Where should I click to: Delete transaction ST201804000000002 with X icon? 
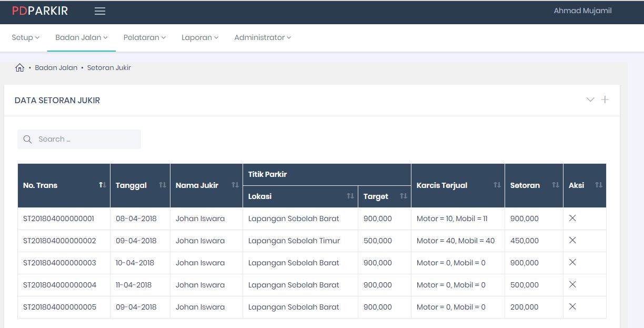572,240
